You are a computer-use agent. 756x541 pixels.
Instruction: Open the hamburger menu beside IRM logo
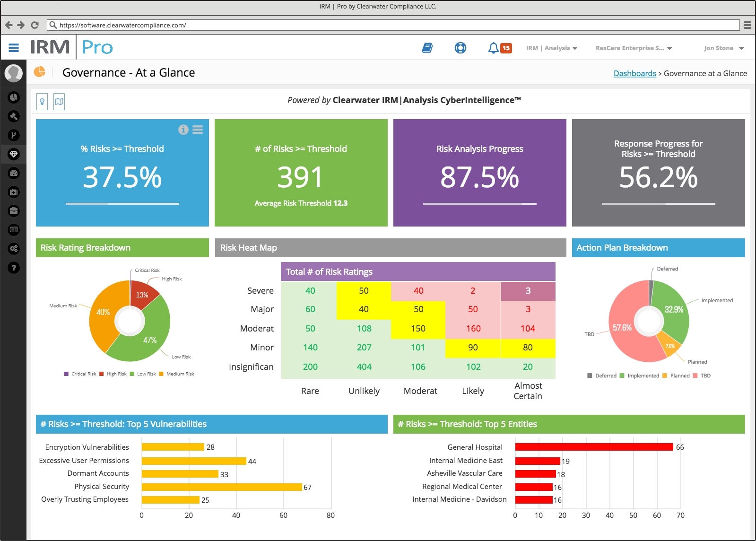coord(14,48)
